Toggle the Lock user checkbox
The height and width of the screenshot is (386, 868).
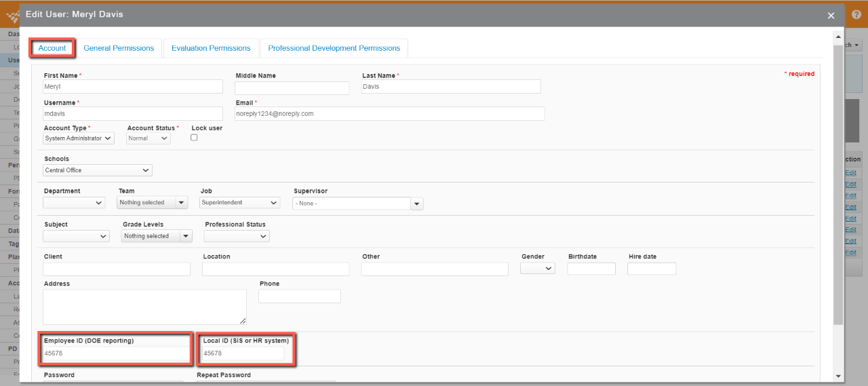[194, 138]
